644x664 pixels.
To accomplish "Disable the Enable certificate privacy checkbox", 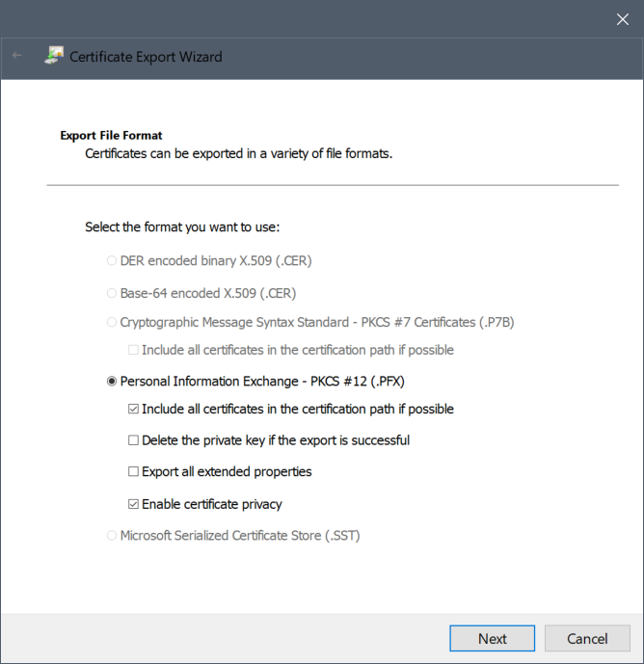I will 133,504.
